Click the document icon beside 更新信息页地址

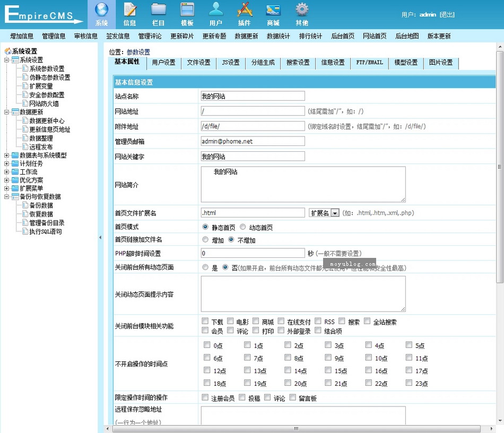tap(25, 129)
